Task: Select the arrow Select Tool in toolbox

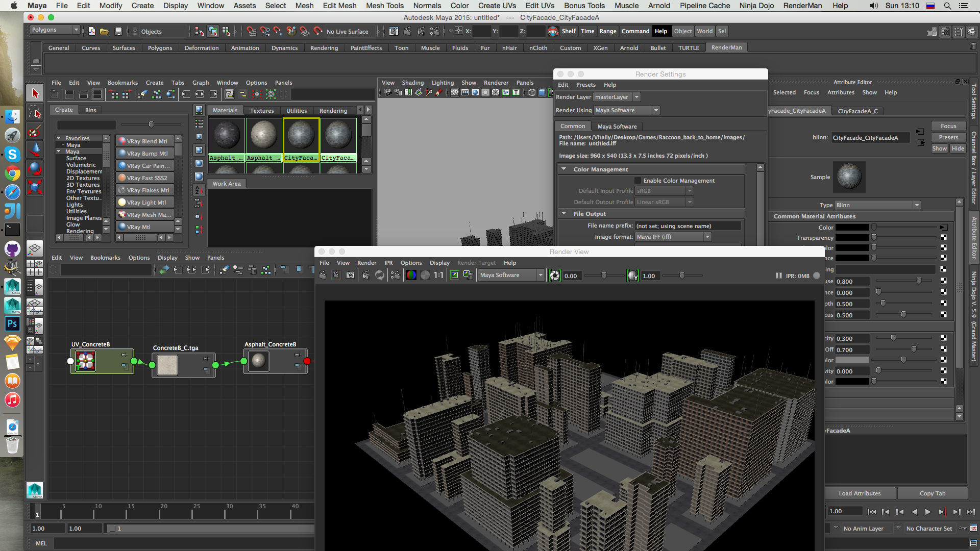Action: click(x=35, y=93)
